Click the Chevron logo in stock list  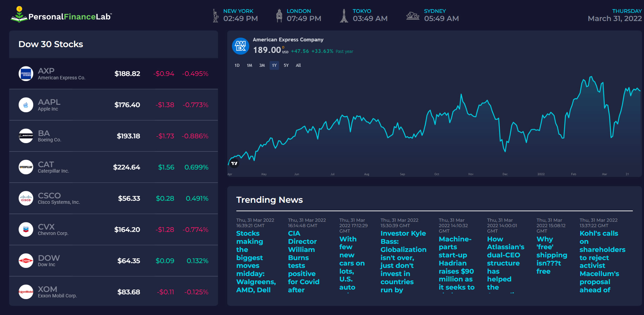coord(26,230)
